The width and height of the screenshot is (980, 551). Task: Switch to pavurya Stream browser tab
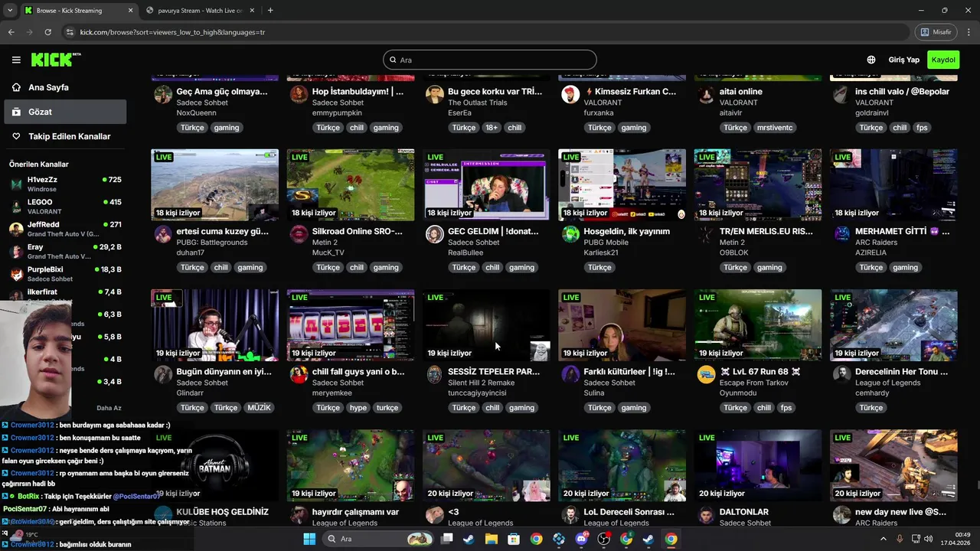(200, 11)
